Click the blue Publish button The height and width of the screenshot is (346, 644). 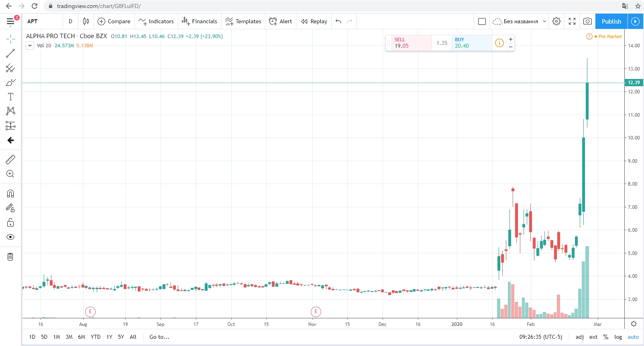pyautogui.click(x=611, y=21)
